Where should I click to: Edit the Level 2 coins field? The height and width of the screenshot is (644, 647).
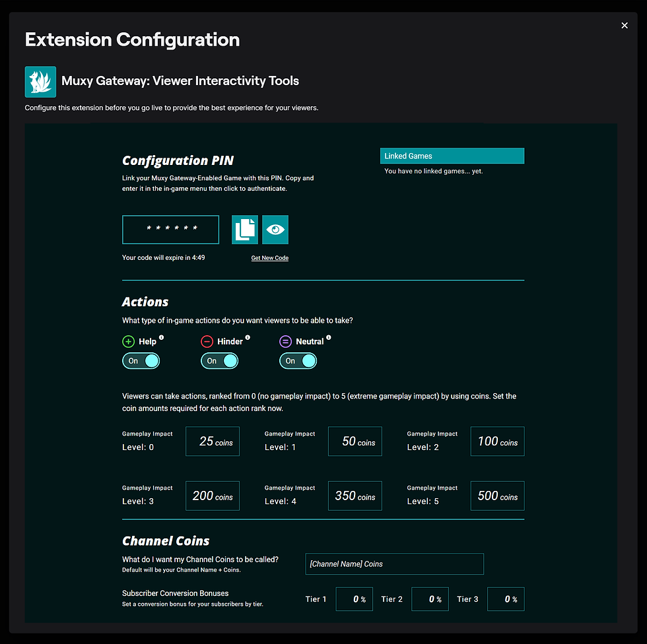498,441
